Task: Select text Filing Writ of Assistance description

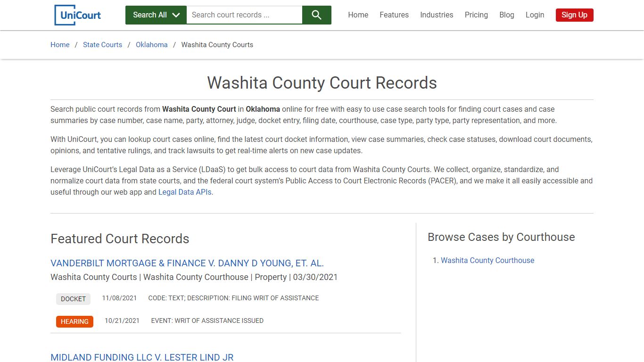Action: point(233,298)
